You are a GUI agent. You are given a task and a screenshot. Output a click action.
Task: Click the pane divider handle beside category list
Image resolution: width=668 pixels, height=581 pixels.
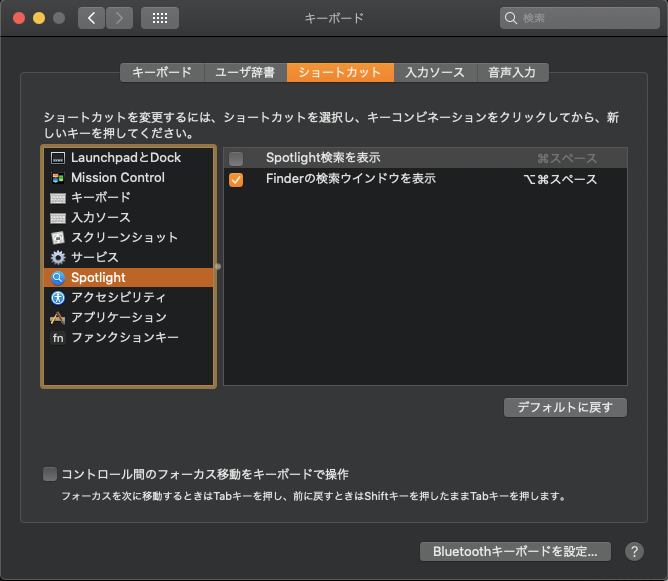tap(218, 267)
